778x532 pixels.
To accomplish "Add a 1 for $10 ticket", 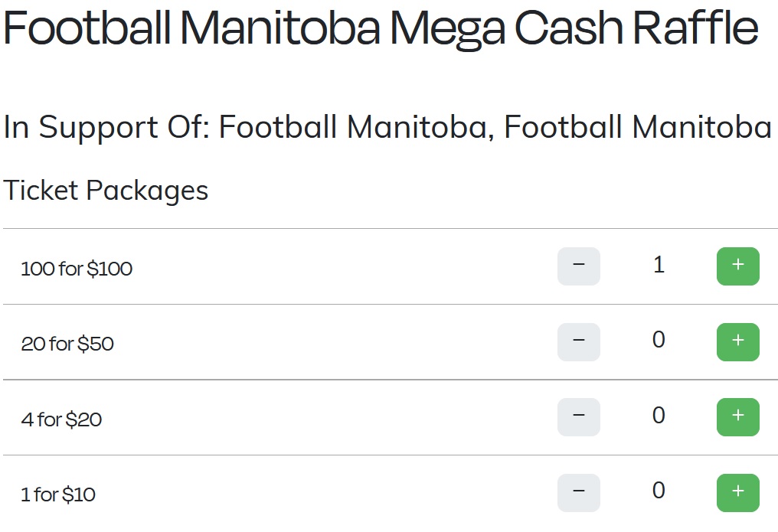I will click(738, 493).
